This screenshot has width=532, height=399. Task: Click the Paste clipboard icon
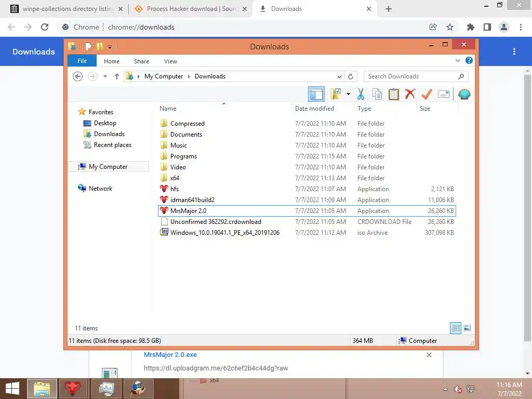coord(394,94)
